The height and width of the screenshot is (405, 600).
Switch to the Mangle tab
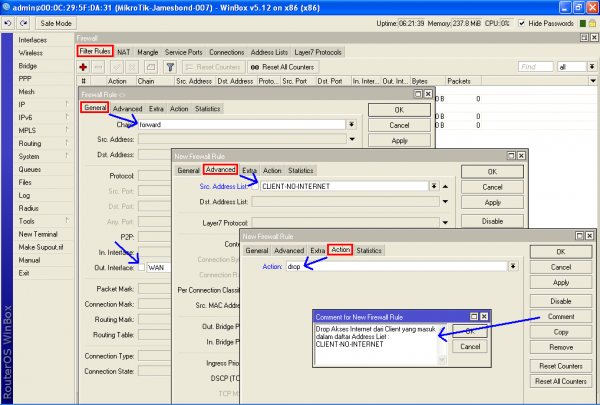pyautogui.click(x=147, y=52)
